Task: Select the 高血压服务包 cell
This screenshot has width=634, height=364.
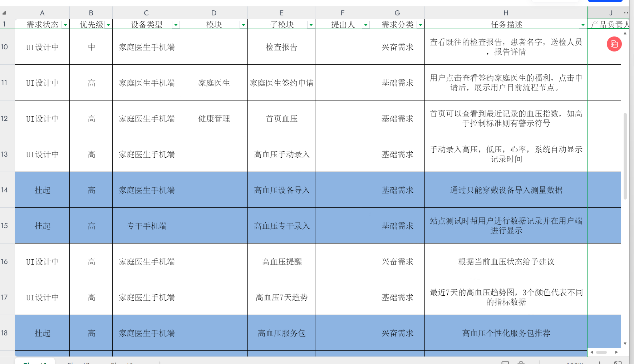Action: (x=281, y=333)
